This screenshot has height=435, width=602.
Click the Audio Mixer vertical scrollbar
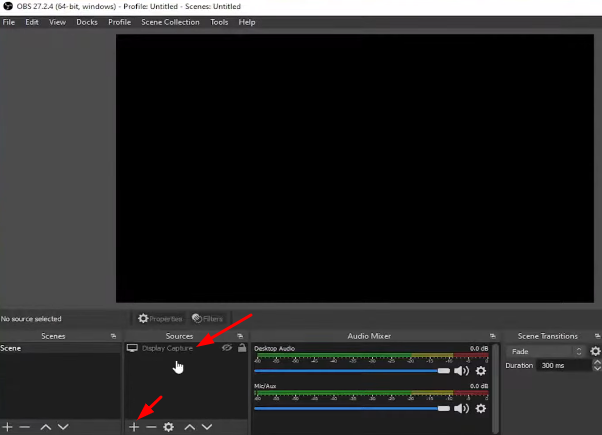tap(495, 389)
